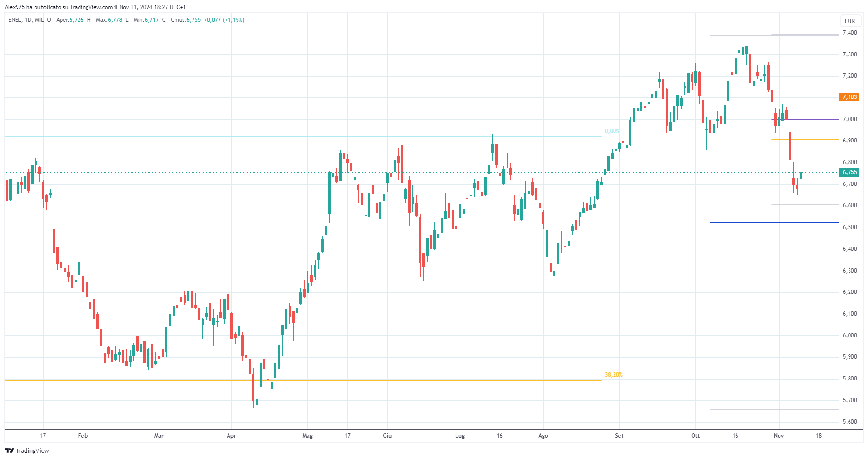The width and height of the screenshot is (868, 459).
Task: Click the green 6,755 last price tag
Action: [x=850, y=172]
